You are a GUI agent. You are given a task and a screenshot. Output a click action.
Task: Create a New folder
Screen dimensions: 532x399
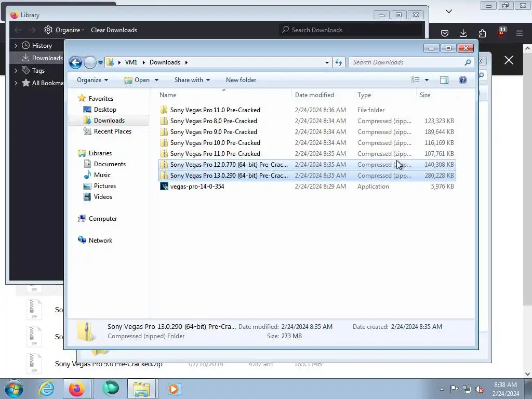pos(241,80)
